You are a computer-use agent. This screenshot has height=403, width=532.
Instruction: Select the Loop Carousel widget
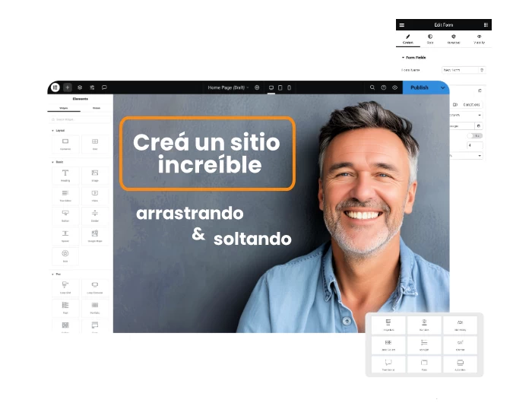pos(95,287)
